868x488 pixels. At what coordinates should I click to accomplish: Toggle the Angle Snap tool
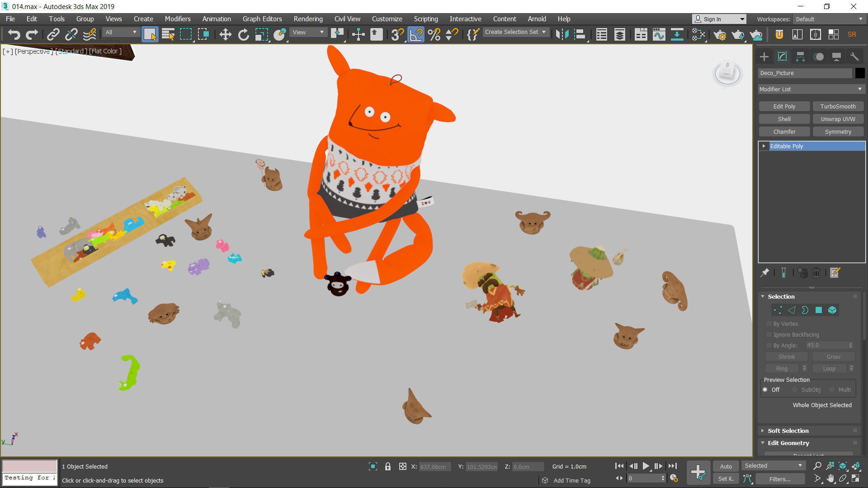point(416,34)
